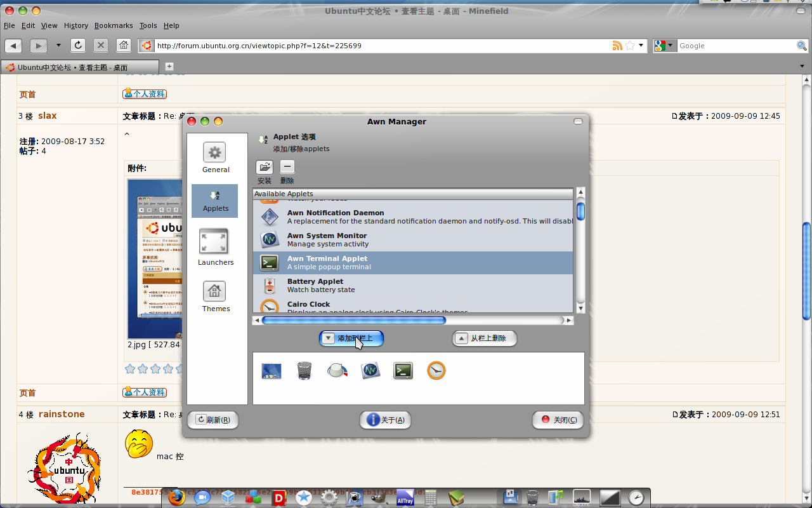The width and height of the screenshot is (812, 508).
Task: Select the Awn Notification Daemon applet row
Action: coord(413,217)
